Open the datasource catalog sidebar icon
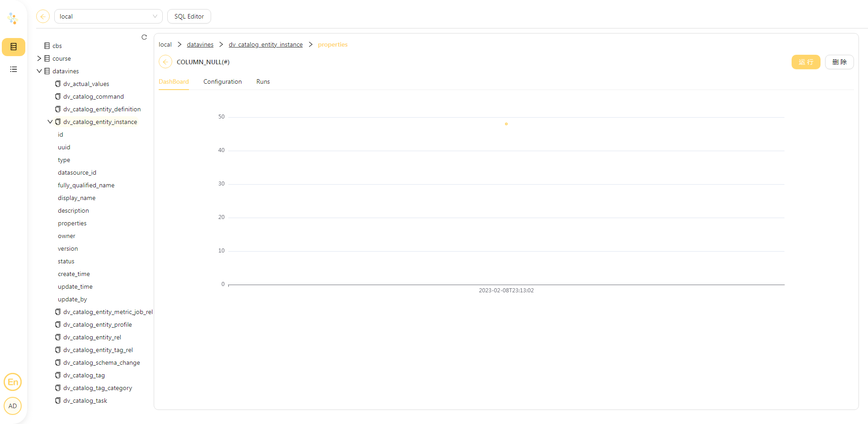Screen dimensions: 868x424 14,47
